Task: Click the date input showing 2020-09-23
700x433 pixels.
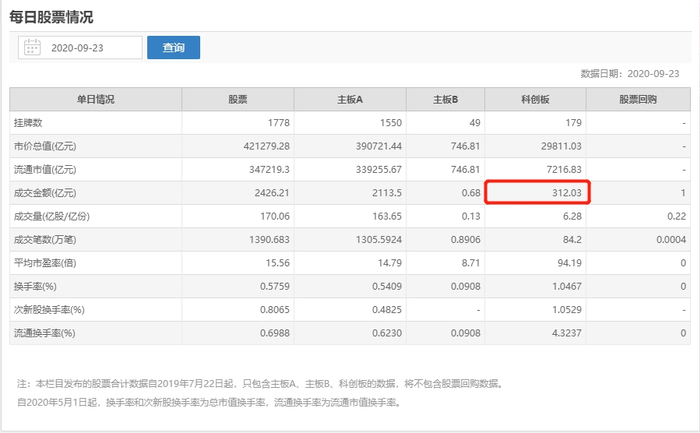Action: click(x=80, y=47)
